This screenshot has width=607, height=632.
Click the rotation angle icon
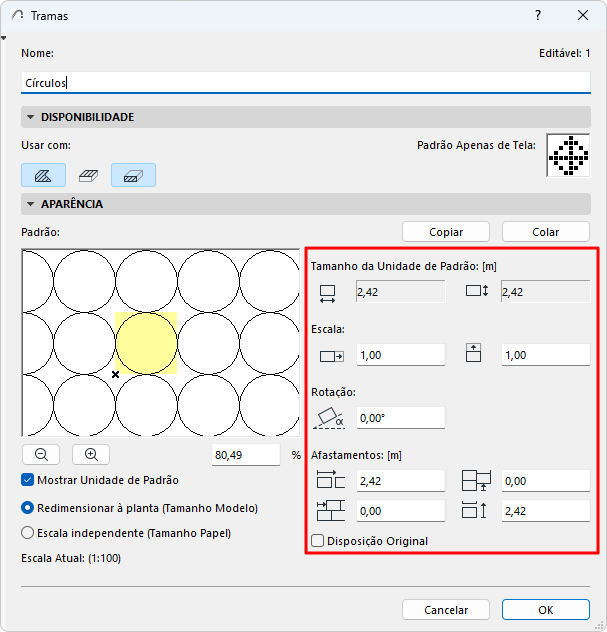tap(329, 418)
